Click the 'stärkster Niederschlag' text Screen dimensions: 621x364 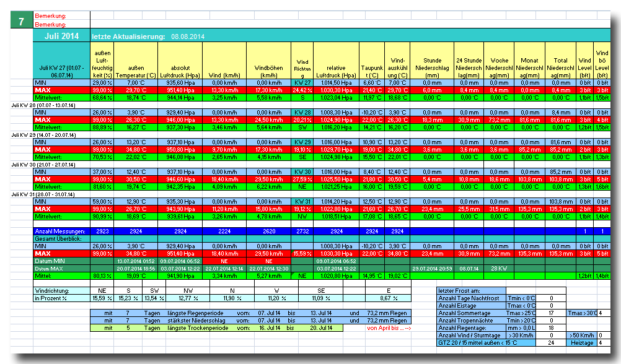[196, 321]
